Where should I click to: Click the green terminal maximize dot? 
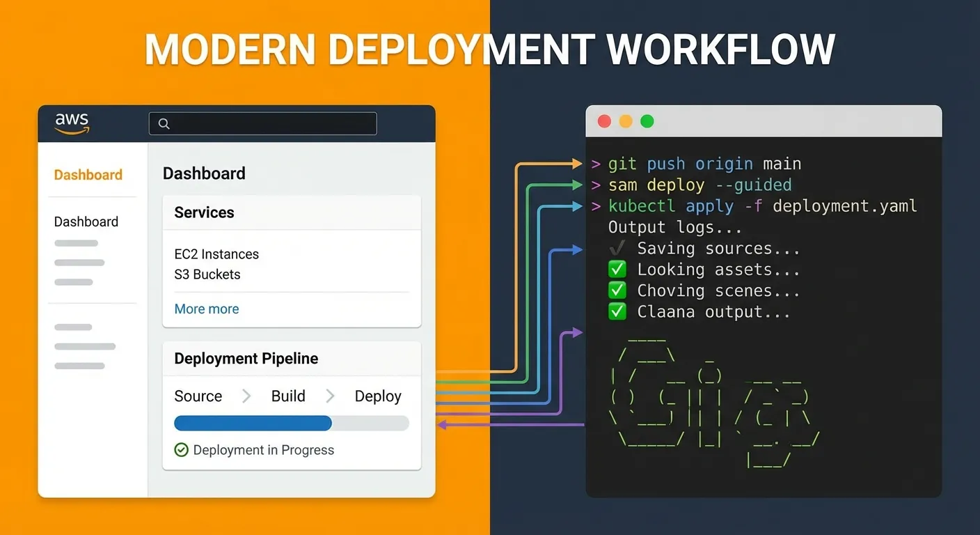click(x=647, y=121)
